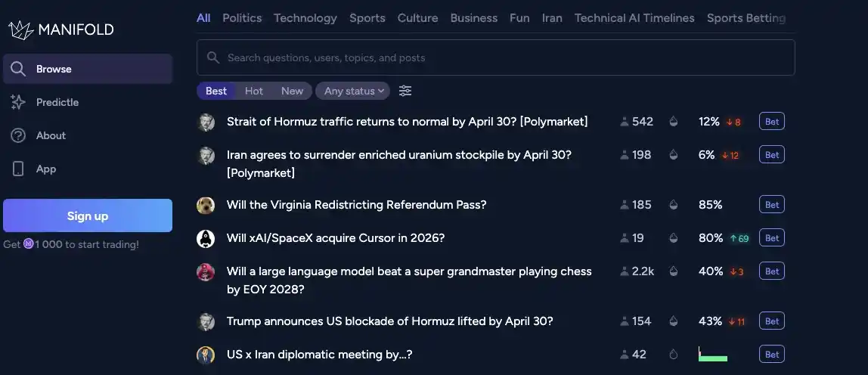Expand the Any status dropdown
The width and height of the screenshot is (868, 375).
[x=352, y=91]
